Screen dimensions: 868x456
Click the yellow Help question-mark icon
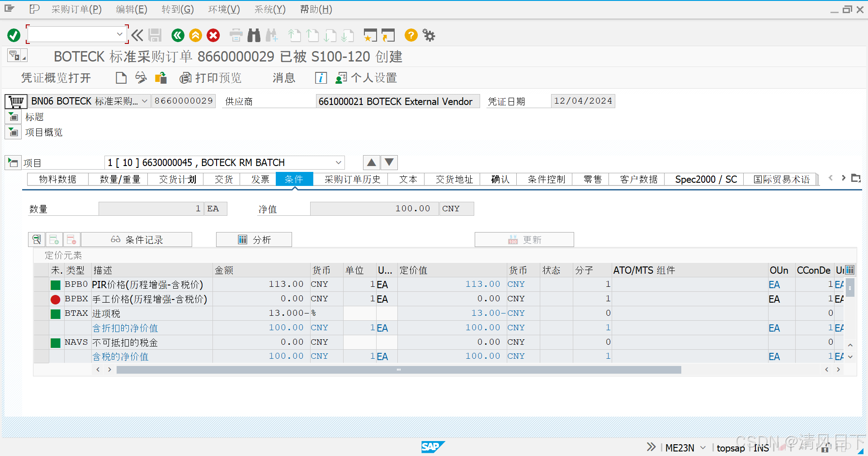coord(411,35)
